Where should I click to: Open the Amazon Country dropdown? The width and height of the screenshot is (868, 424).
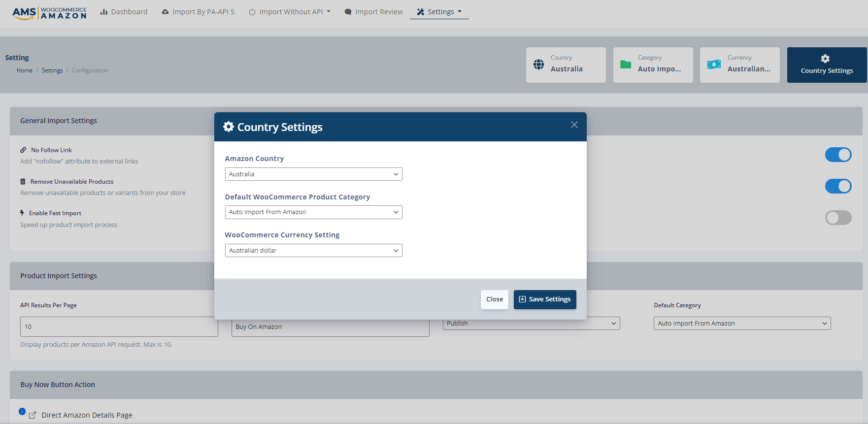(x=314, y=174)
